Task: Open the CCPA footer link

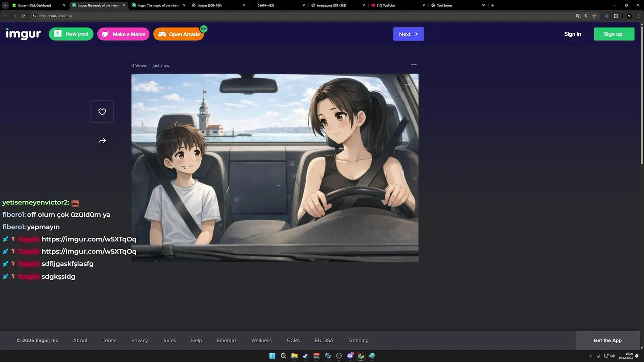Action: click(293, 340)
